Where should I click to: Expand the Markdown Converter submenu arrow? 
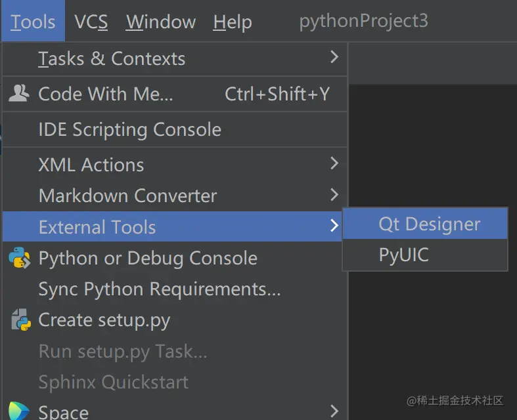tap(334, 195)
